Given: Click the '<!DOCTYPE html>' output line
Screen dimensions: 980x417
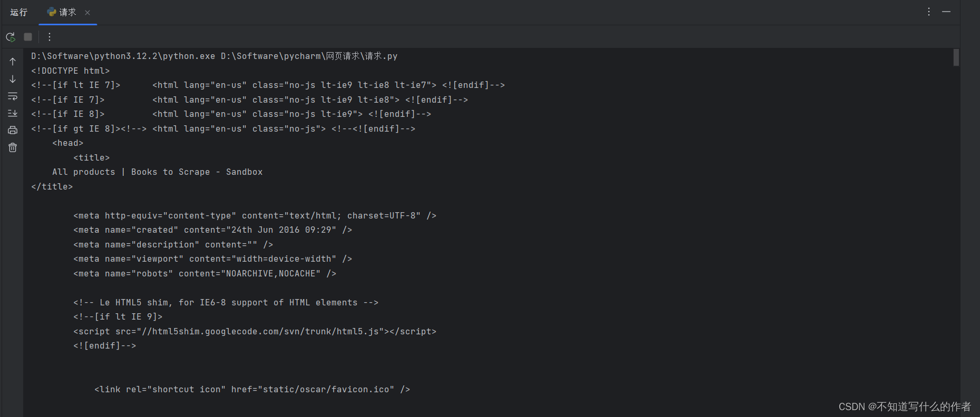Looking at the screenshot, I should pos(71,71).
